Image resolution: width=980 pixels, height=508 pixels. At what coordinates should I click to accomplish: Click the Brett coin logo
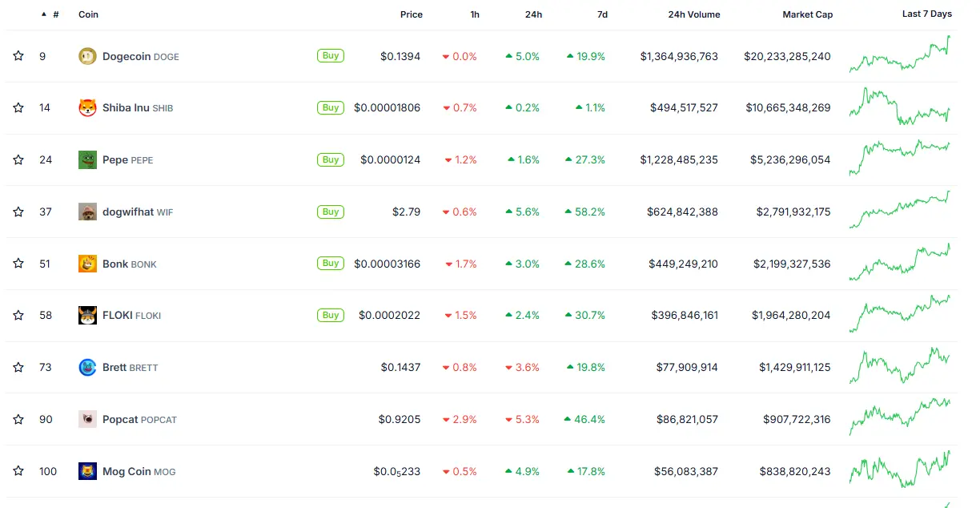pyautogui.click(x=88, y=367)
